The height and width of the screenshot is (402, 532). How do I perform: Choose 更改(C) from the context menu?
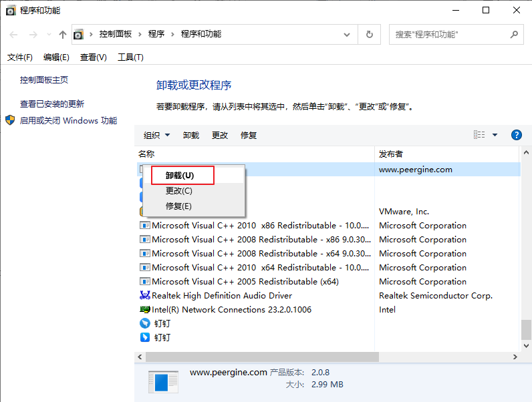[x=194, y=191]
